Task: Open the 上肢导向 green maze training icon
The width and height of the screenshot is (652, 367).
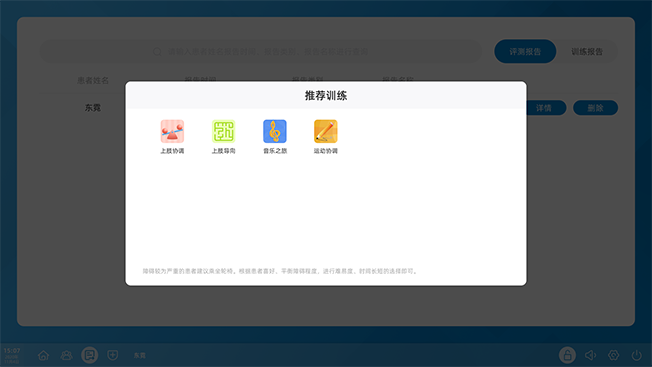Action: click(x=223, y=131)
